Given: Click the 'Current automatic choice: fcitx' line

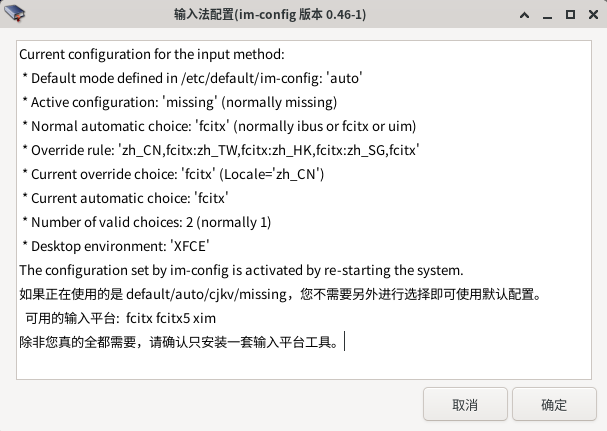Looking at the screenshot, I should [x=125, y=198].
